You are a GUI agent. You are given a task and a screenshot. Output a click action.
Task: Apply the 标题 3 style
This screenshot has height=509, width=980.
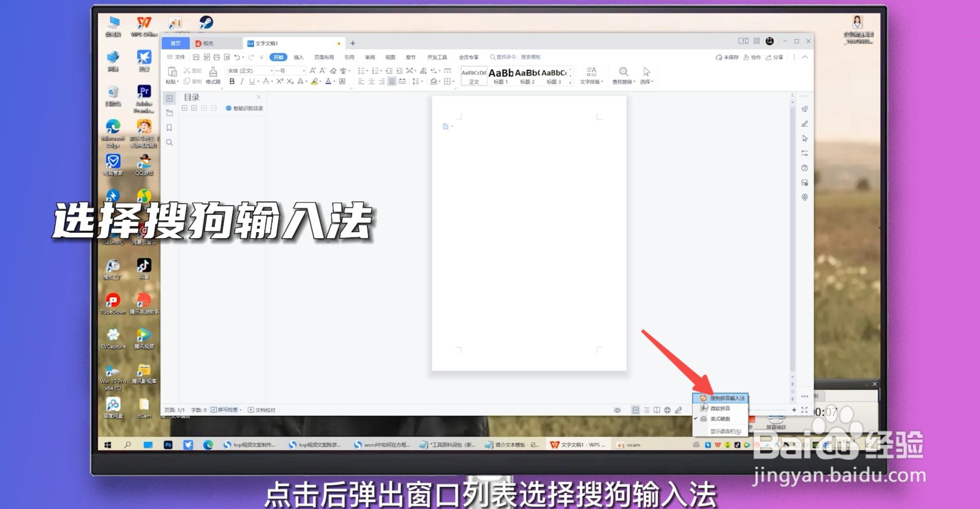coord(554,76)
